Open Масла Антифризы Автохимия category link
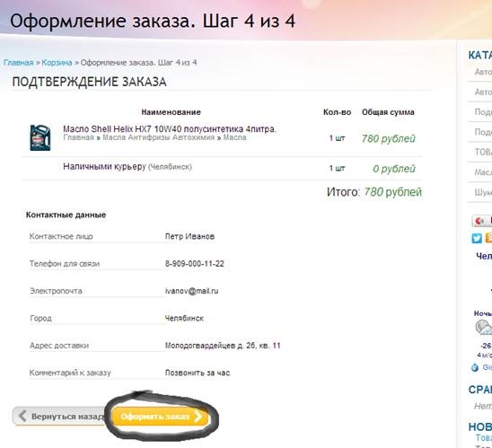Viewport: 492px width, 448px height. [x=158, y=137]
